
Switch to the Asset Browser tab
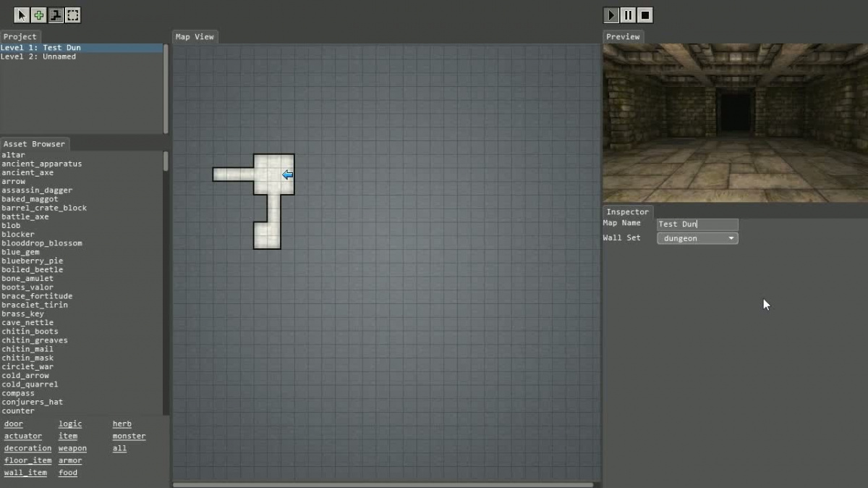click(34, 144)
